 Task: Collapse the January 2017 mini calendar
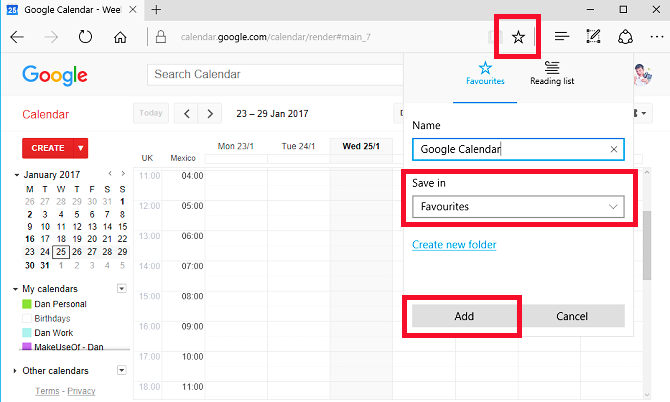[16, 175]
